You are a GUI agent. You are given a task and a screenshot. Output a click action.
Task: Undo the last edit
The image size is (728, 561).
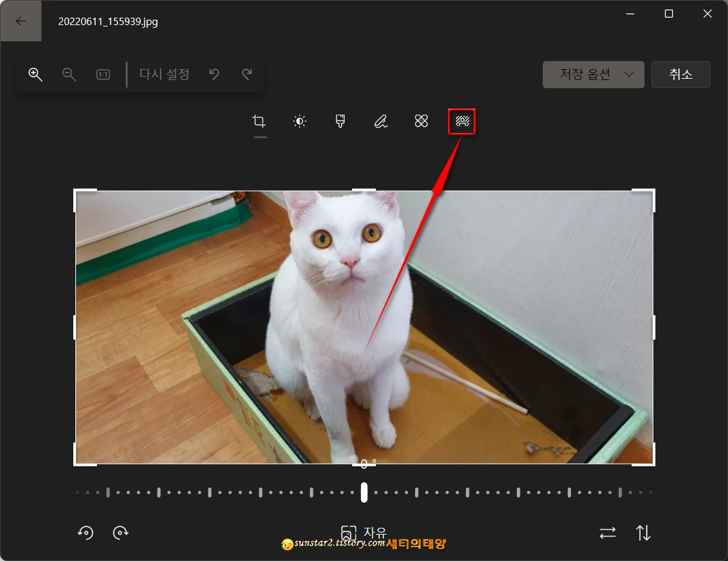[214, 74]
